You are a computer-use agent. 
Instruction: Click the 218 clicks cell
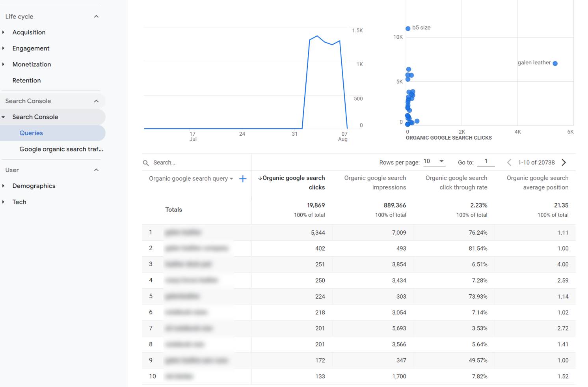320,312
